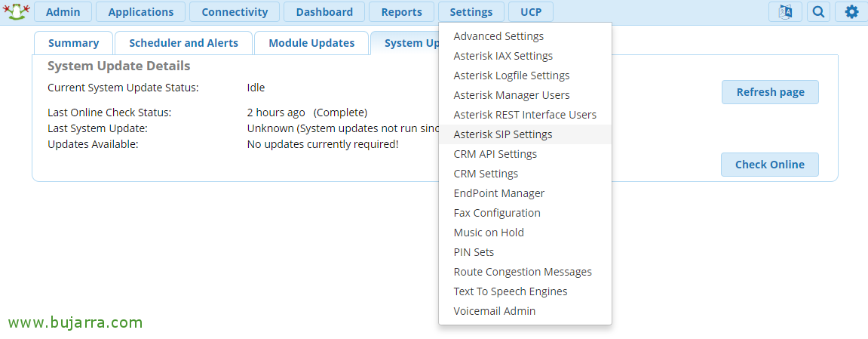Open the Connectivity menu
The height and width of the screenshot is (339, 868).
click(235, 11)
